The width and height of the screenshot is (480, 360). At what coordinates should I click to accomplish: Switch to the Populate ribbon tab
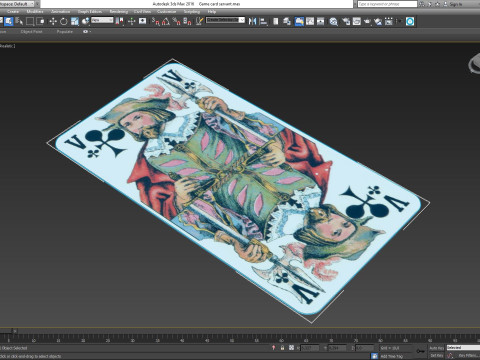coord(65,32)
